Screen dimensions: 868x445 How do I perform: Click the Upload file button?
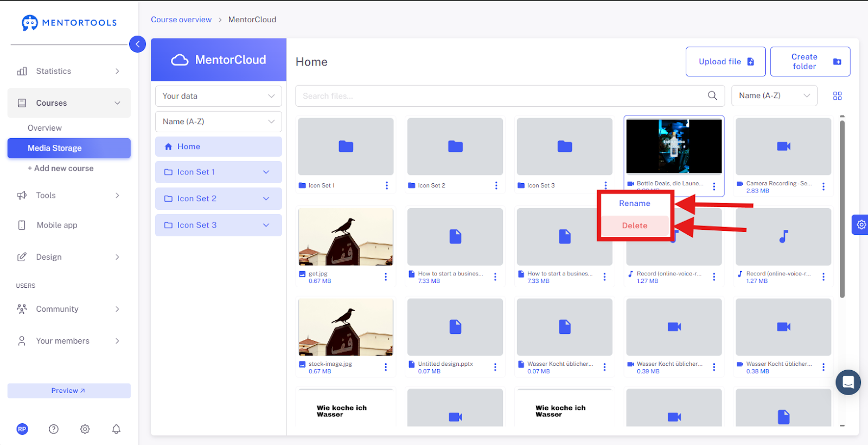coord(726,62)
